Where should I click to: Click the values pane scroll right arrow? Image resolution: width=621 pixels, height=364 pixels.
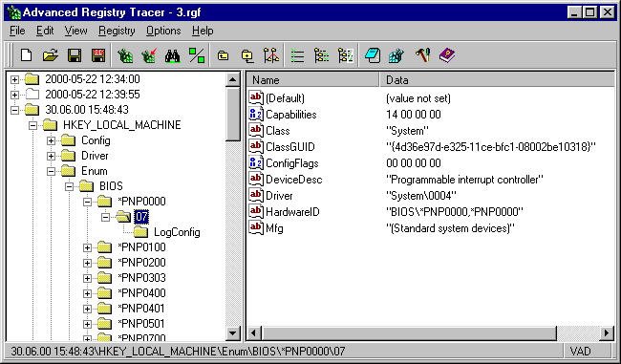click(x=607, y=333)
